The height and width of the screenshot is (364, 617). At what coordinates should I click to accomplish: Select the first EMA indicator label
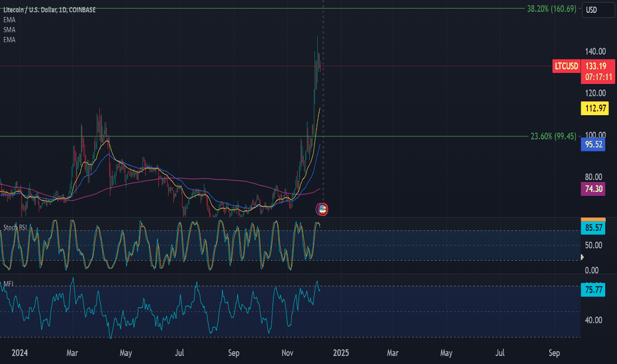pyautogui.click(x=9, y=20)
